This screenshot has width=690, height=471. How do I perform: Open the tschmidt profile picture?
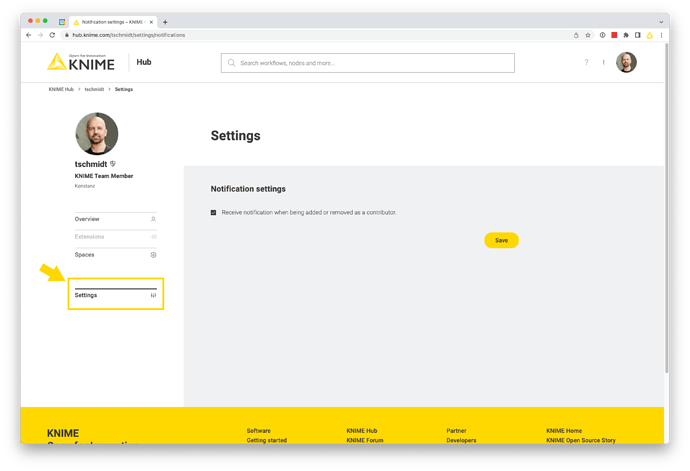[97, 134]
